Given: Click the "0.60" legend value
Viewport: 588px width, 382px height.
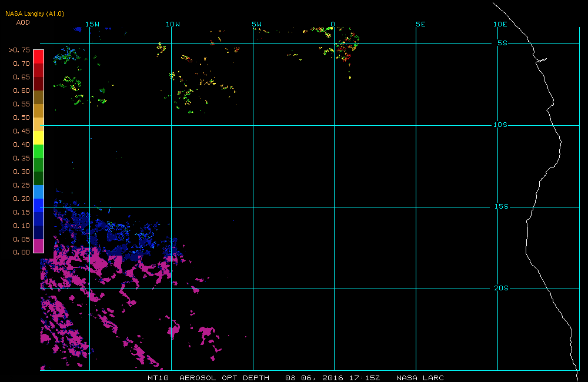Looking at the screenshot, I should pyautogui.click(x=21, y=91).
